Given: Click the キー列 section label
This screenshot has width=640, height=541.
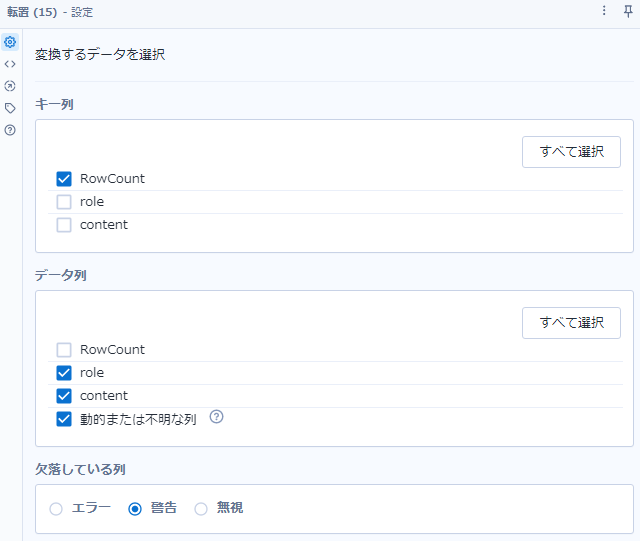Looking at the screenshot, I should (x=54, y=105).
